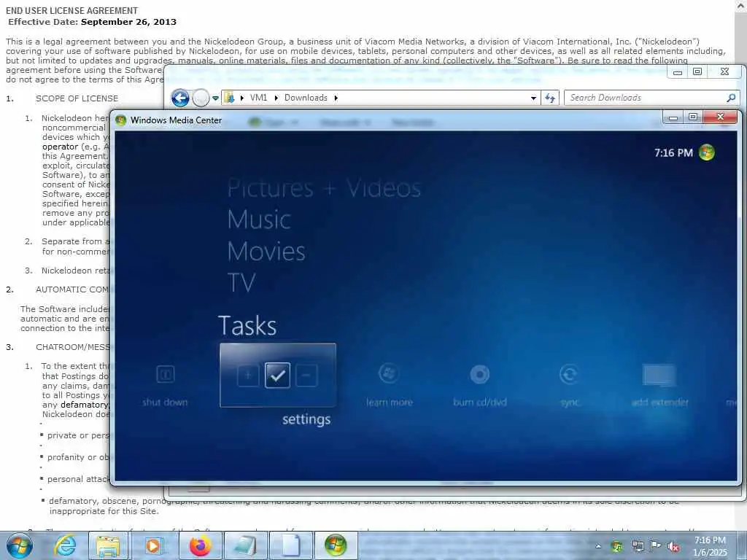Open Windows Explorer from the taskbar
This screenshot has width=747, height=560.
coord(108,545)
